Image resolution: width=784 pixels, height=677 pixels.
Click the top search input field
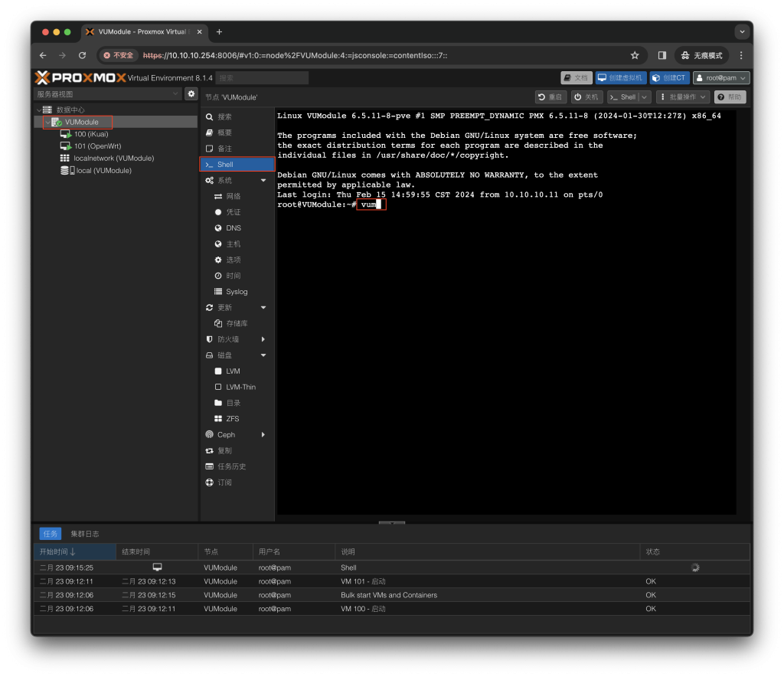coord(262,77)
